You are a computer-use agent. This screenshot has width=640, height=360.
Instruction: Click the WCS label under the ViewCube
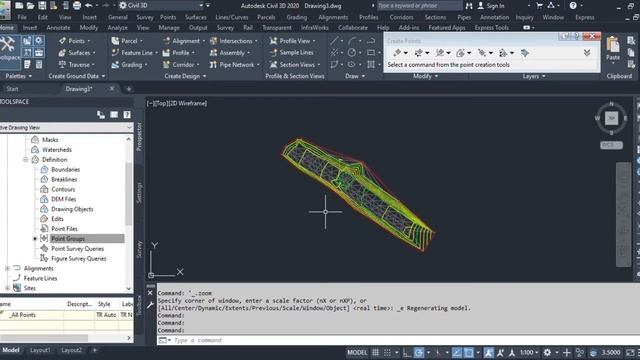click(x=611, y=145)
